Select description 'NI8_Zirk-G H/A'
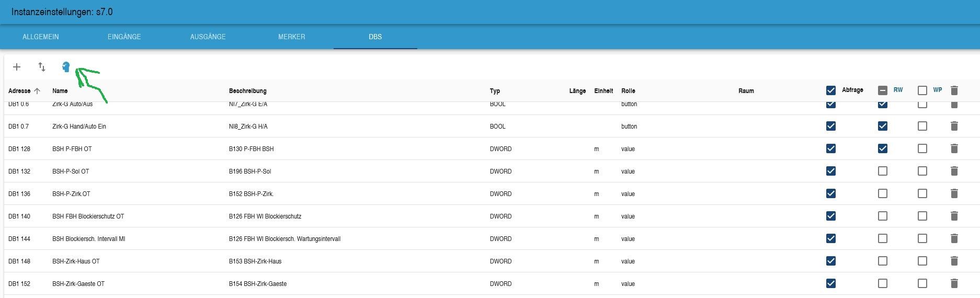980x298 pixels. coord(248,127)
